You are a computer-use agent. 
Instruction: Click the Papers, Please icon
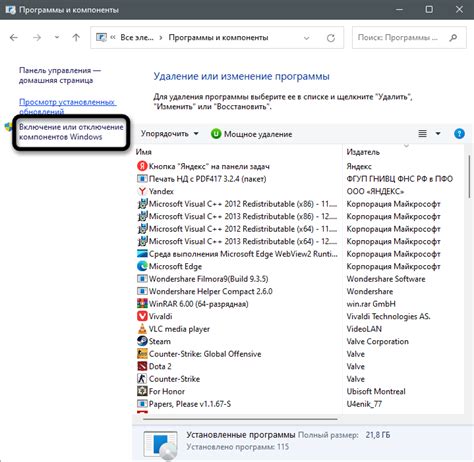tap(142, 404)
